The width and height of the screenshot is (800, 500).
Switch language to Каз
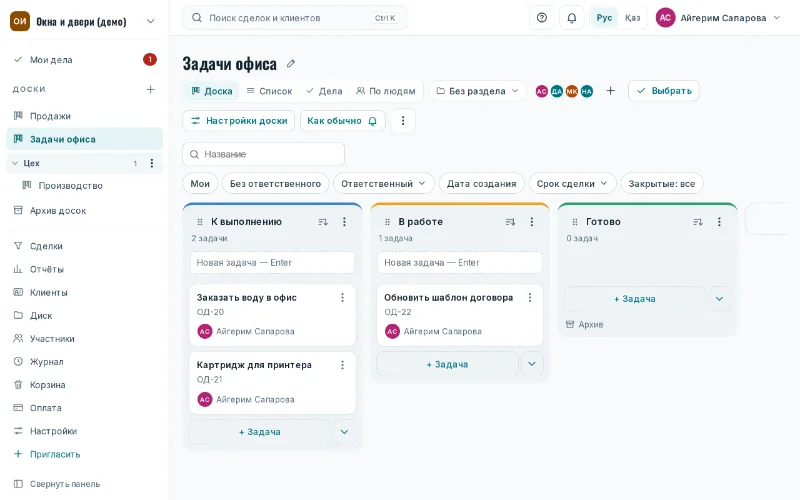632,18
